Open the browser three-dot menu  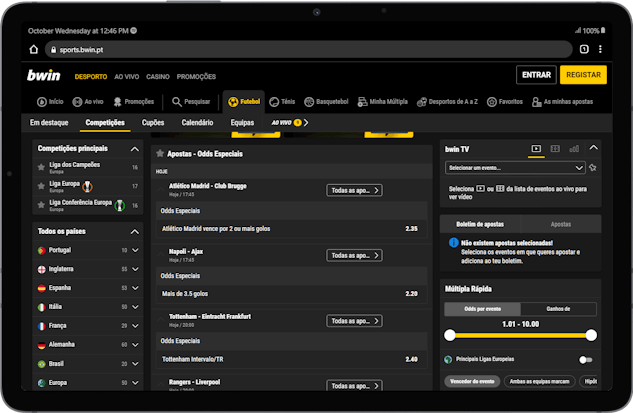pos(600,49)
